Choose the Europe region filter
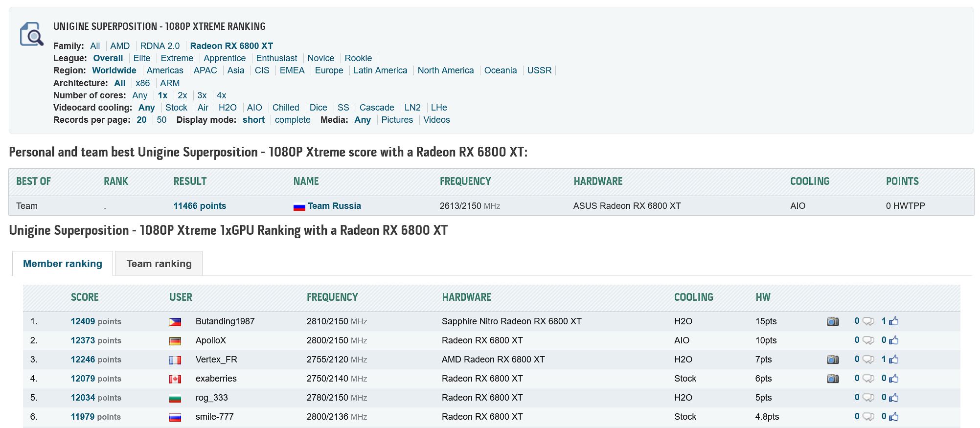The image size is (980, 428). tap(329, 70)
